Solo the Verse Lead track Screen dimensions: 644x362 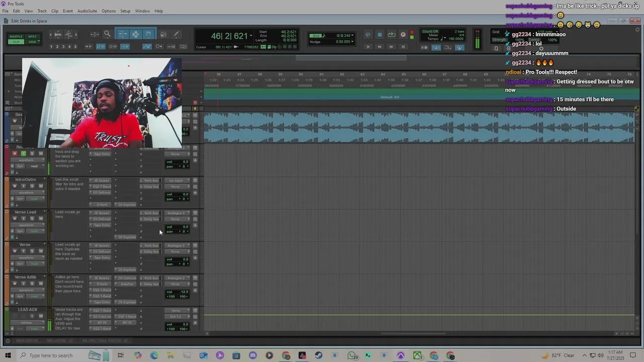(32, 219)
